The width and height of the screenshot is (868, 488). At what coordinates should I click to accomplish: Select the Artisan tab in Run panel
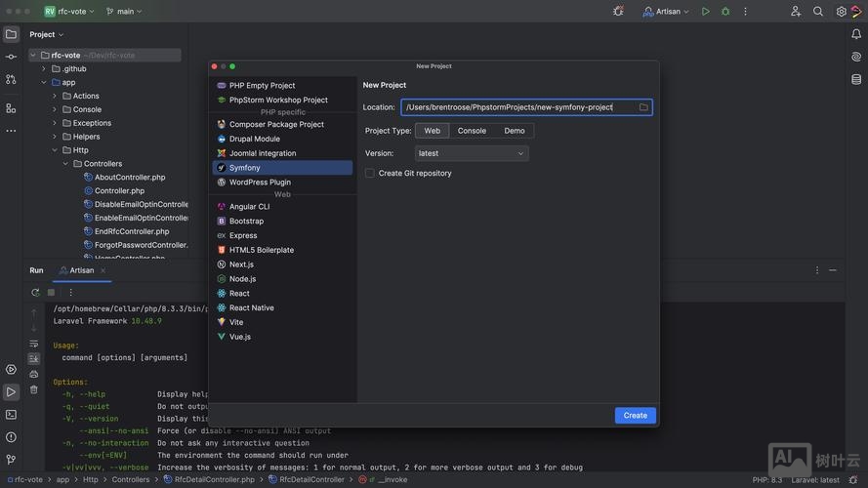[77, 270]
